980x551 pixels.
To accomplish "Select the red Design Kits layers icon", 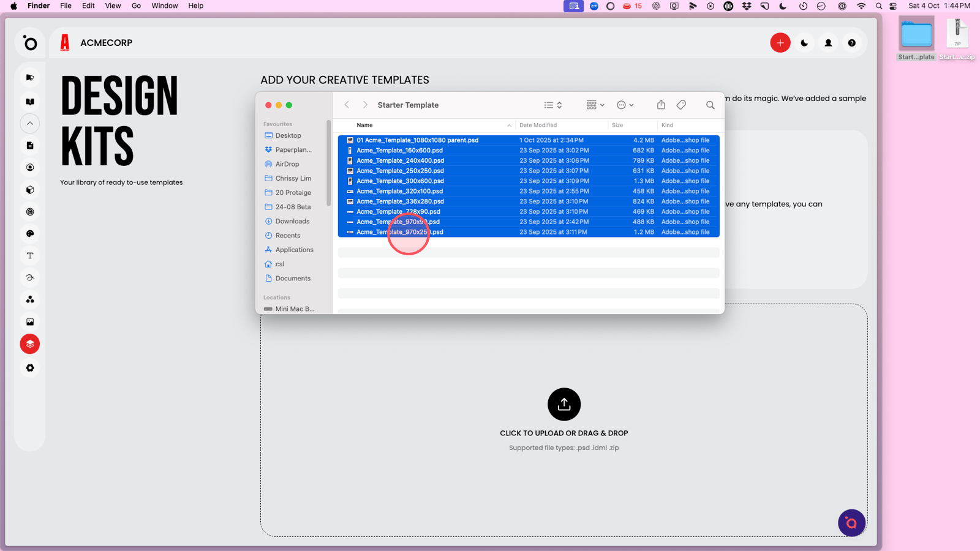I will click(x=30, y=344).
